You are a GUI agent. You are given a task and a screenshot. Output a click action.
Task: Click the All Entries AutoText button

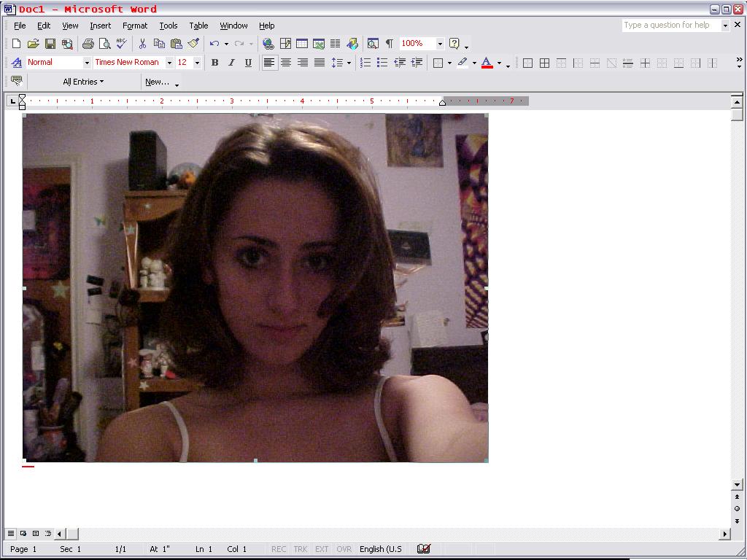[x=83, y=82]
